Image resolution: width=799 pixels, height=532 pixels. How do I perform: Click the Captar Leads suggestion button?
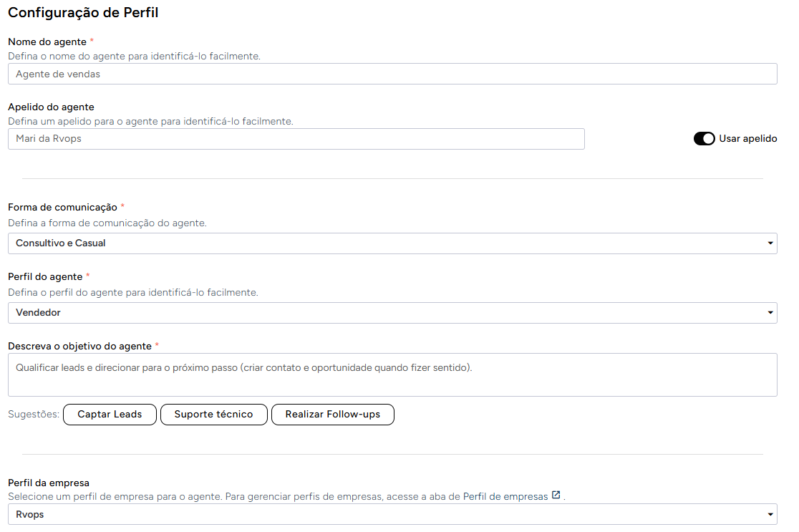pos(110,415)
